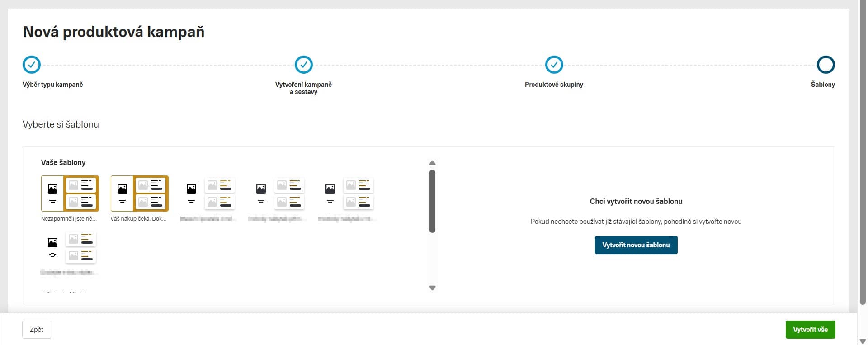The width and height of the screenshot is (868, 345).
Task: Go to the 'Produktové skupiny' step circle
Action: click(x=554, y=65)
